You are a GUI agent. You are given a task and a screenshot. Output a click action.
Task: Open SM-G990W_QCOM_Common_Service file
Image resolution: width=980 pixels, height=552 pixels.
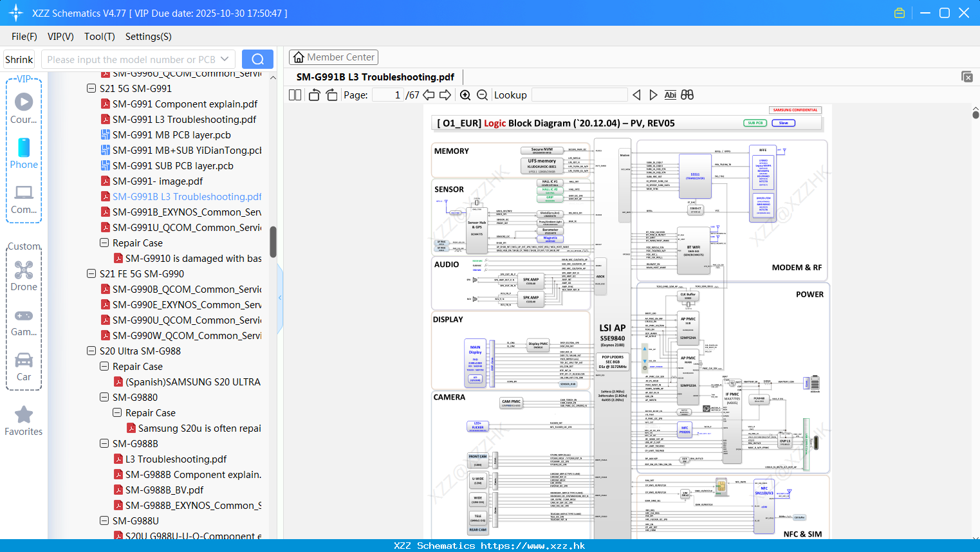tap(181, 336)
